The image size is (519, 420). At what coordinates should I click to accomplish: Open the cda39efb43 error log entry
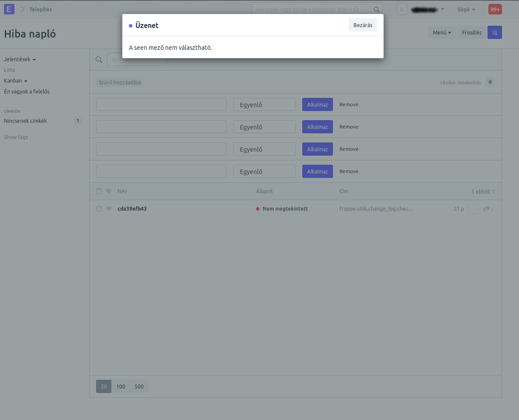[x=132, y=208]
